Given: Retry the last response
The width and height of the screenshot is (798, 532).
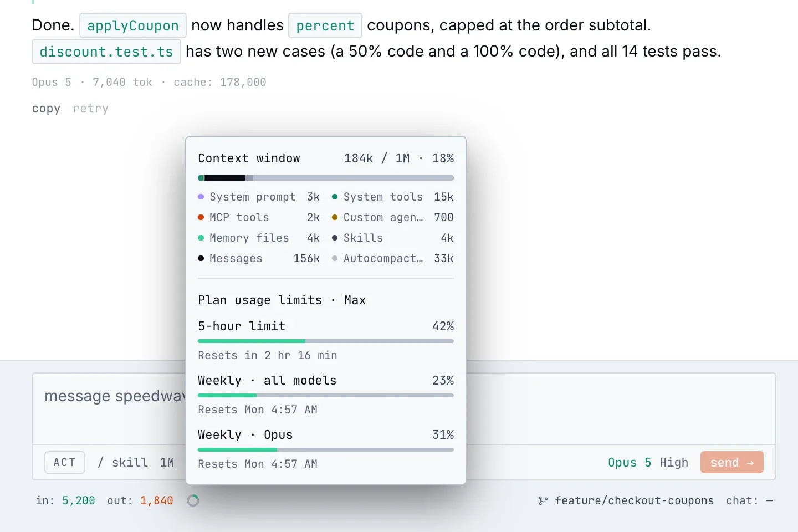Looking at the screenshot, I should 90,109.
